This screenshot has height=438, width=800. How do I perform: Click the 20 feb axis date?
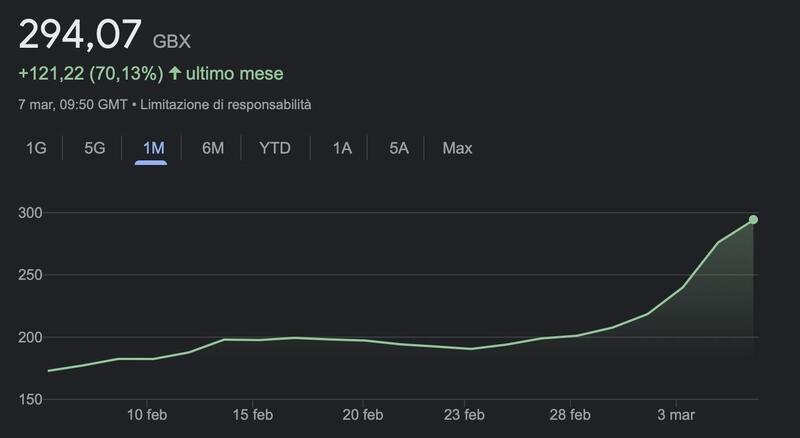(x=362, y=414)
